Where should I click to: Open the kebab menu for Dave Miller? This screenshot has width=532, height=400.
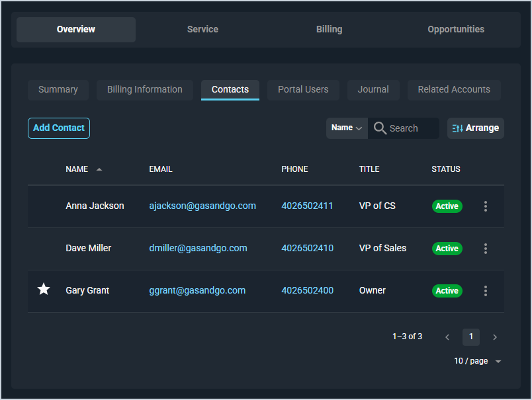coord(486,249)
